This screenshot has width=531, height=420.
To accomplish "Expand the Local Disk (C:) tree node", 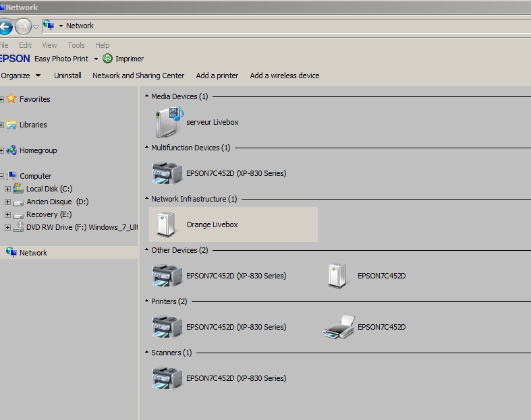I will (7, 189).
